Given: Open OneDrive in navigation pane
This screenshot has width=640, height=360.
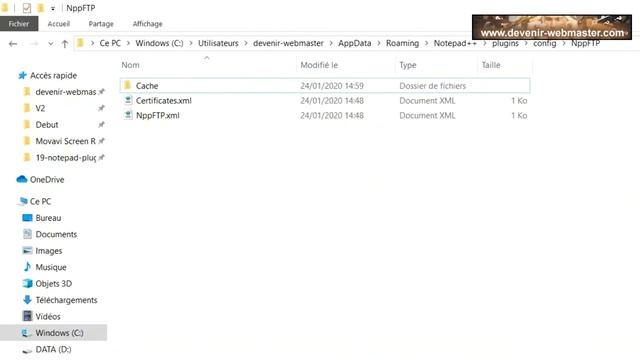Looking at the screenshot, I should pyautogui.click(x=47, y=180).
